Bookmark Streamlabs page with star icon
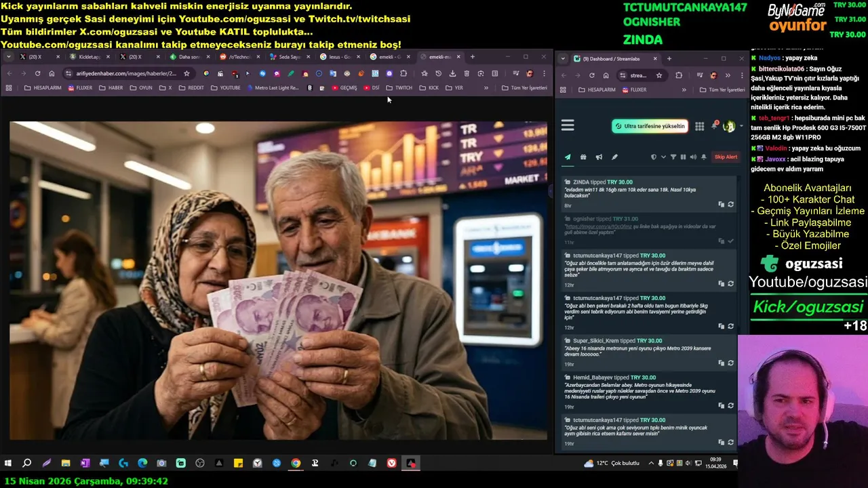Viewport: 868px width, 488px height. 658,75
